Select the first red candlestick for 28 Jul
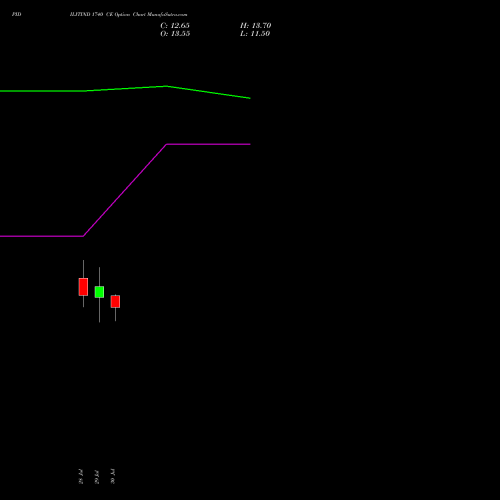 (83, 287)
